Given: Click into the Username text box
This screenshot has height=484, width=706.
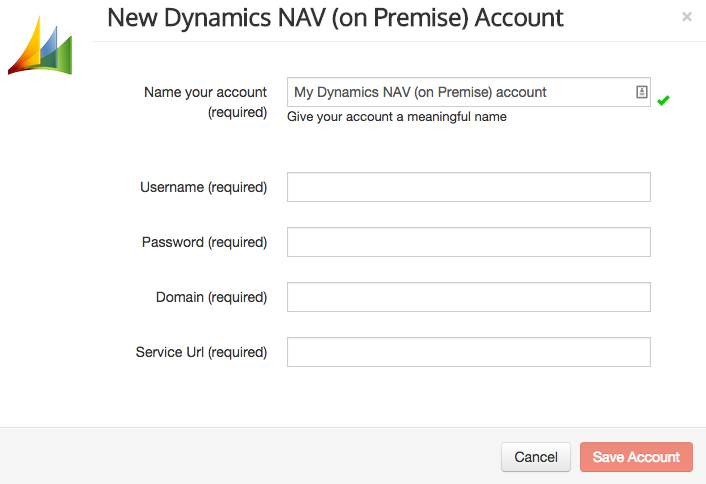Looking at the screenshot, I should 469,187.
